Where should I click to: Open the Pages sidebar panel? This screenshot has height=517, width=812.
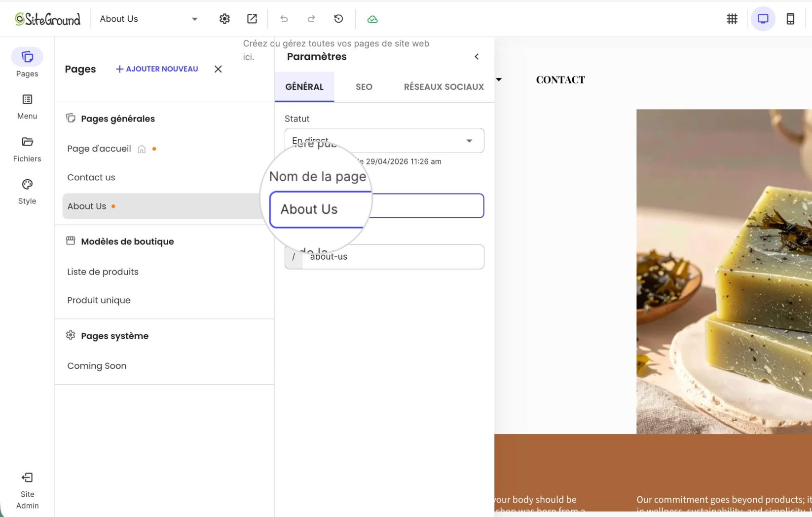27,63
